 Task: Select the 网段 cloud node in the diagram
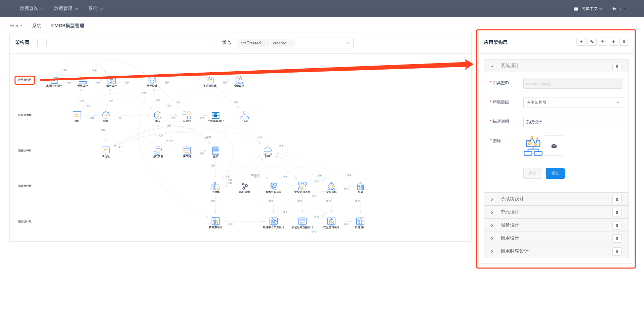268,150
